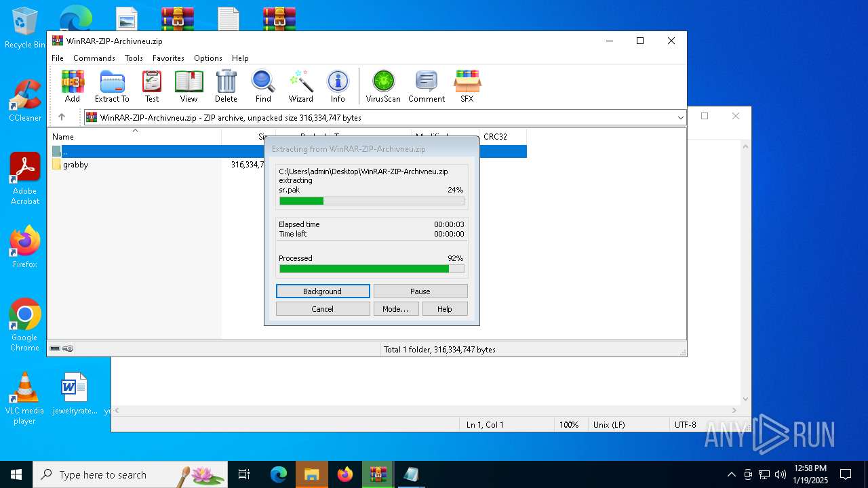The width and height of the screenshot is (868, 488).
Task: Expand the archive path dropdown arrow
Action: click(680, 118)
